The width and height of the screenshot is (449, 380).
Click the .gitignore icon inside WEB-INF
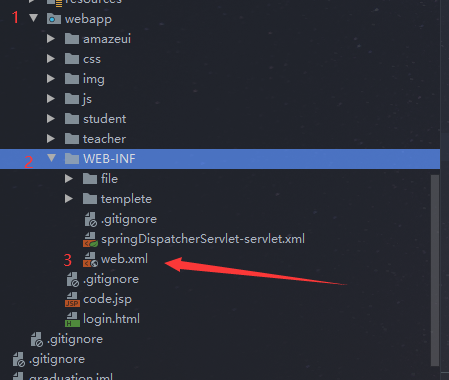pos(90,220)
